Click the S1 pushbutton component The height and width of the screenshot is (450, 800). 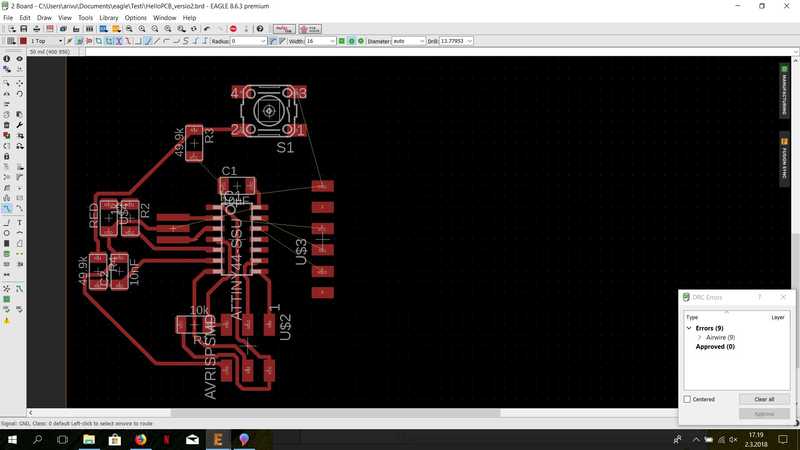pyautogui.click(x=268, y=111)
